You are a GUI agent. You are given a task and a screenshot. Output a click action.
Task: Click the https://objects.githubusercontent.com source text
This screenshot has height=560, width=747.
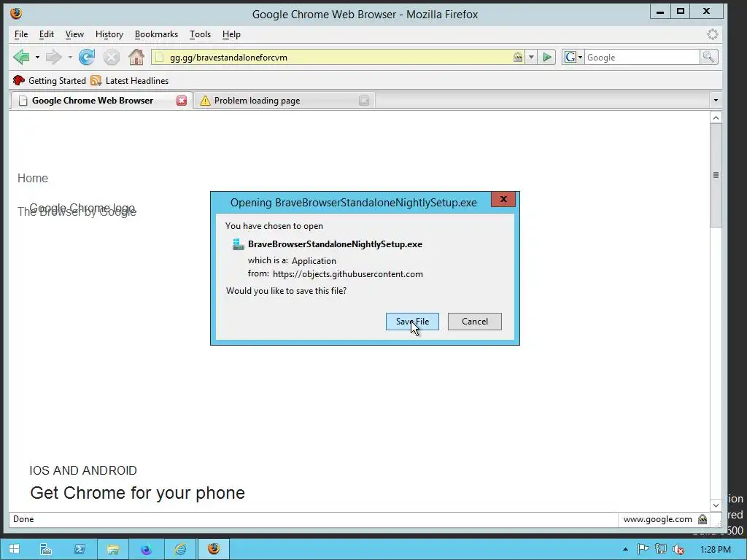click(x=348, y=274)
